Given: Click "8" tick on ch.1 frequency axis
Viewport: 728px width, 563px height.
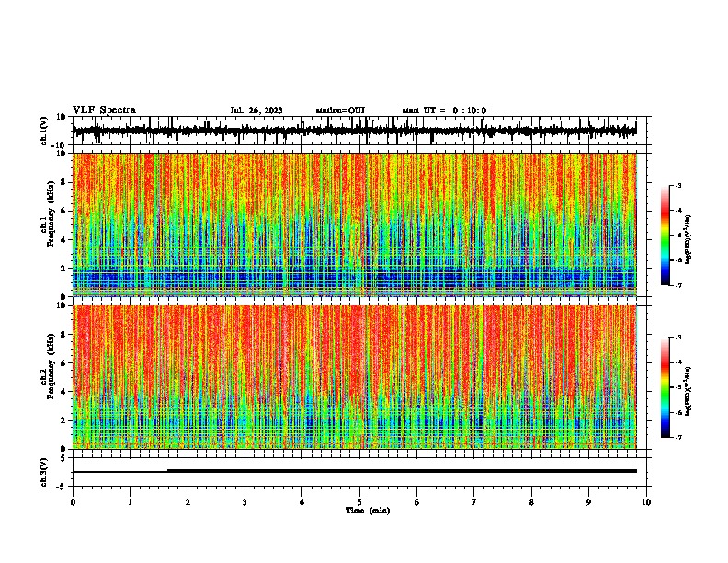Looking at the screenshot, I should (x=63, y=182).
